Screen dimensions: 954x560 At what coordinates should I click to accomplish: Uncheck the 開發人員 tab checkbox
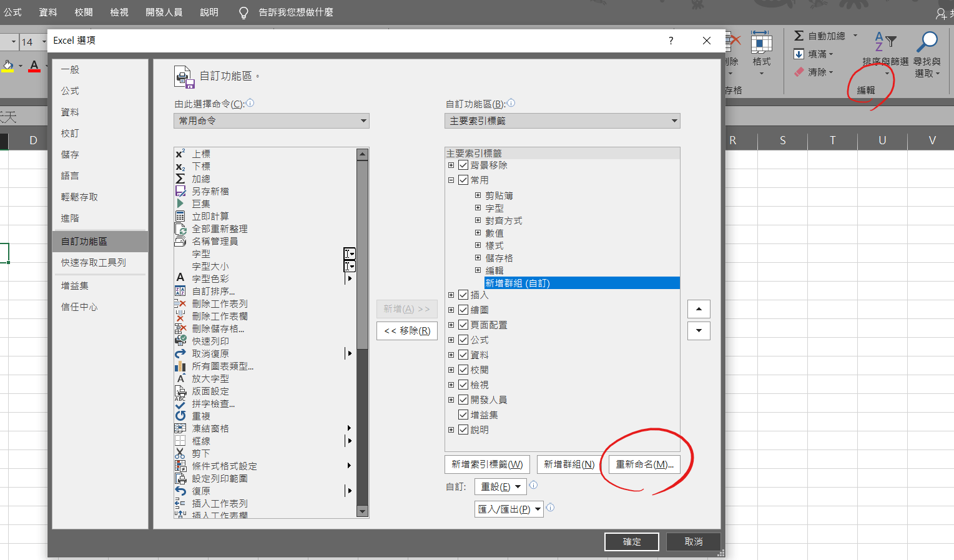[463, 400]
